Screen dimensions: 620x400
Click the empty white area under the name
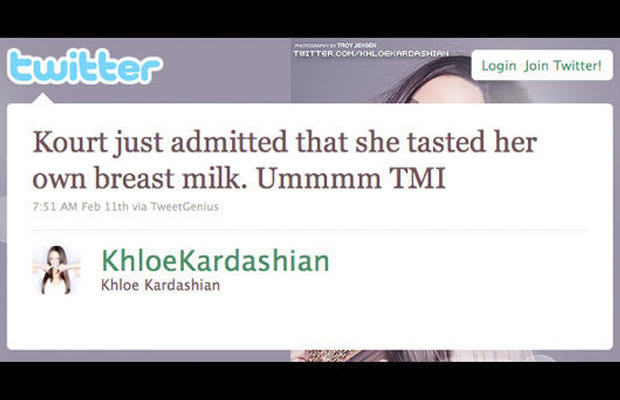click(310, 322)
